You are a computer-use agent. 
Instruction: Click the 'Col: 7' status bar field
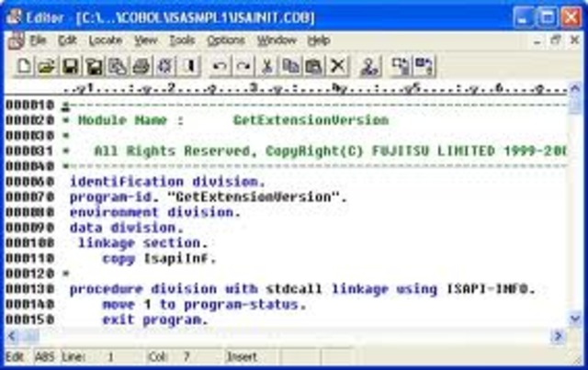(184, 356)
